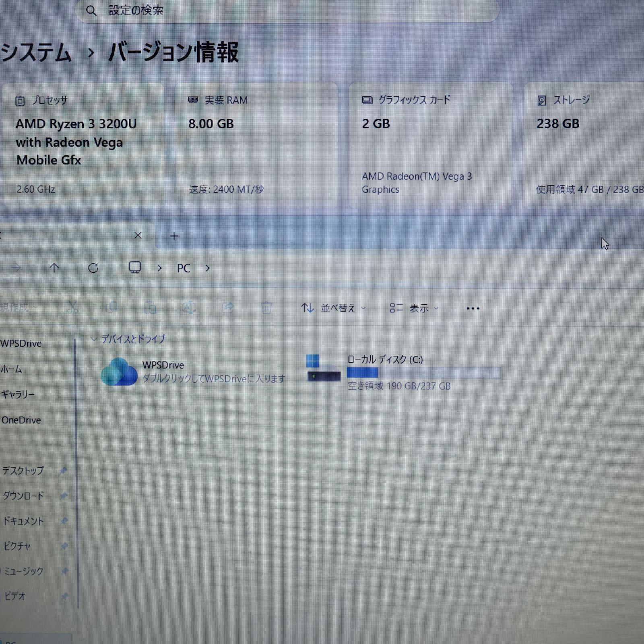The height and width of the screenshot is (644, 644).
Task: Open the 新規作成 dropdown
Action: [19, 308]
